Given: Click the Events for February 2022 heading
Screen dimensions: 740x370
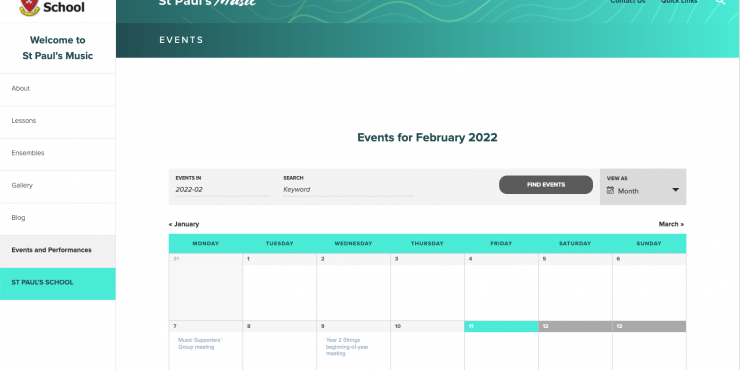Looking at the screenshot, I should click(x=427, y=138).
